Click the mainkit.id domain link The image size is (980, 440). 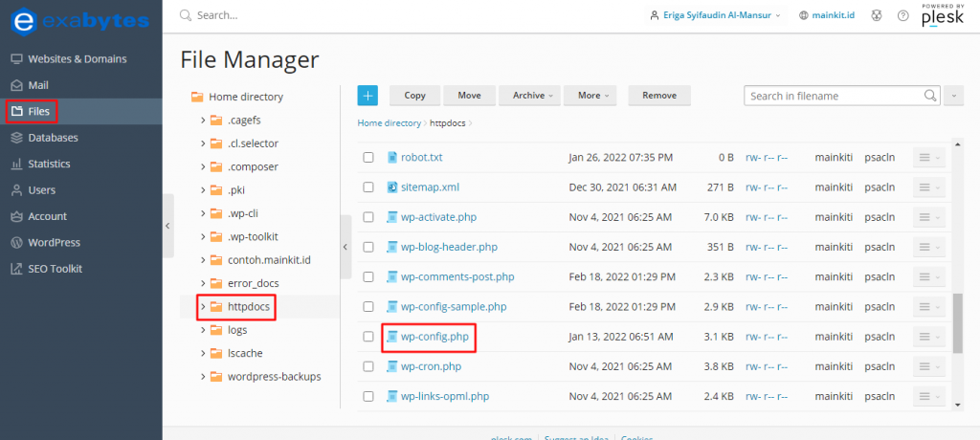[x=834, y=15]
